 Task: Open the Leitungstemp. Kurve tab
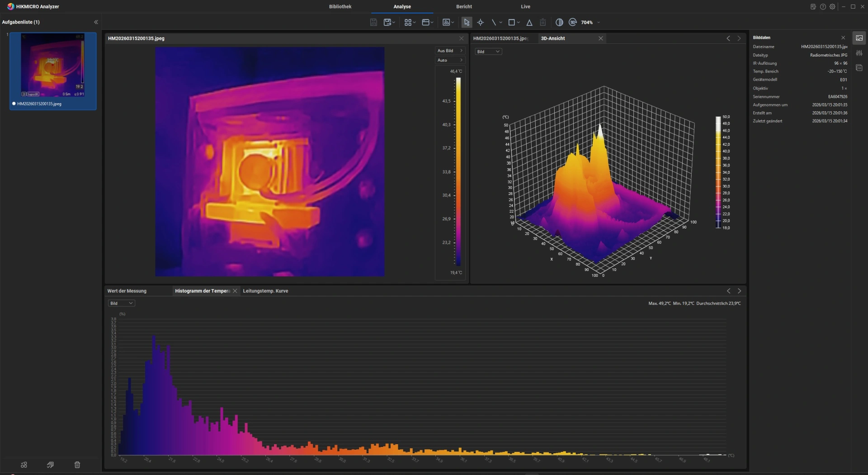pos(265,291)
